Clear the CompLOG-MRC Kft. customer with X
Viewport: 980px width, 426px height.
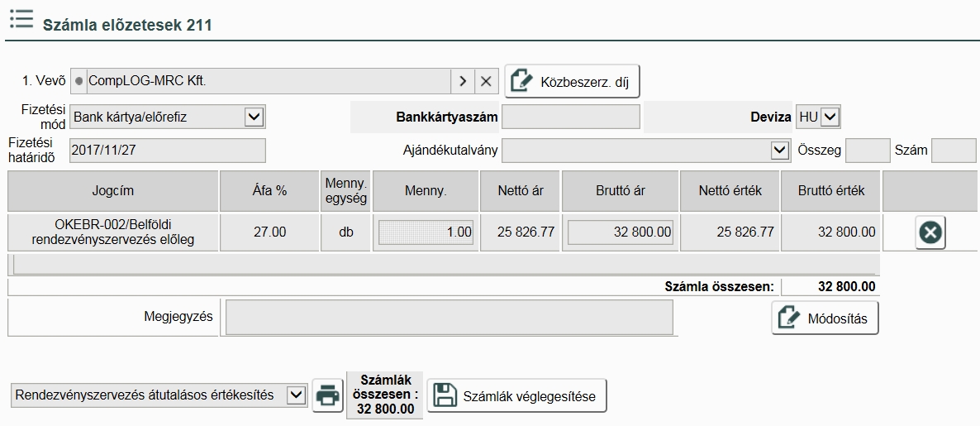486,81
